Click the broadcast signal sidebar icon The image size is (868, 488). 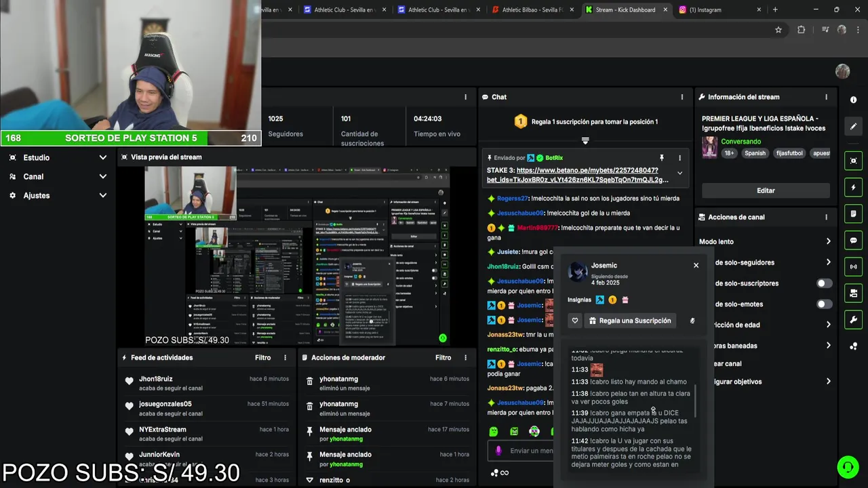click(853, 266)
